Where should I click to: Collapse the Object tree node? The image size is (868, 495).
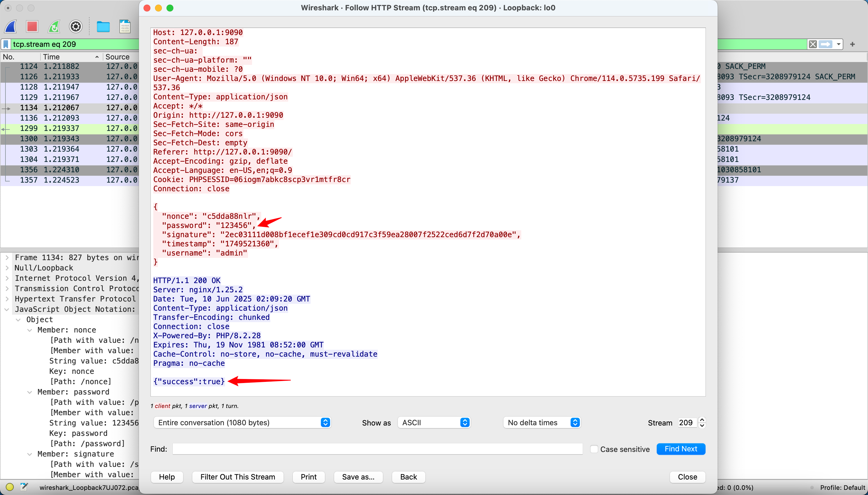pos(18,320)
